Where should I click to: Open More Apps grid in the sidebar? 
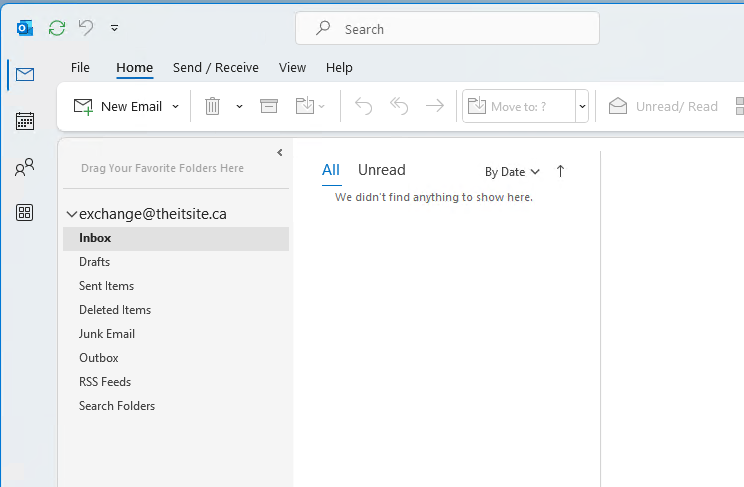(x=25, y=213)
